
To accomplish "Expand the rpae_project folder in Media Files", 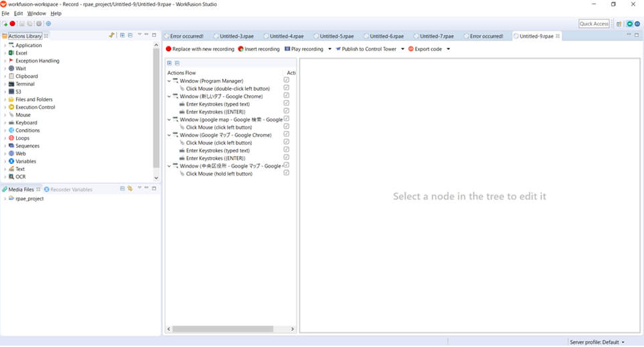I will pyautogui.click(x=5, y=198).
